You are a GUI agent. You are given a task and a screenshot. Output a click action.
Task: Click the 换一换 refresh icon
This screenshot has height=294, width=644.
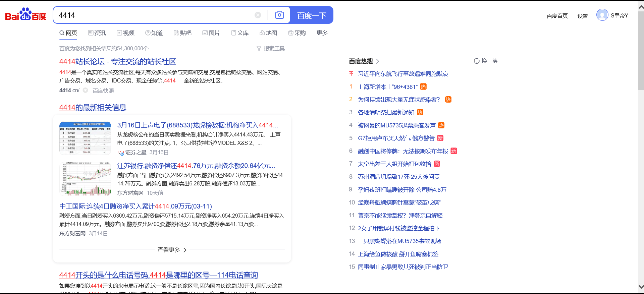point(477,61)
